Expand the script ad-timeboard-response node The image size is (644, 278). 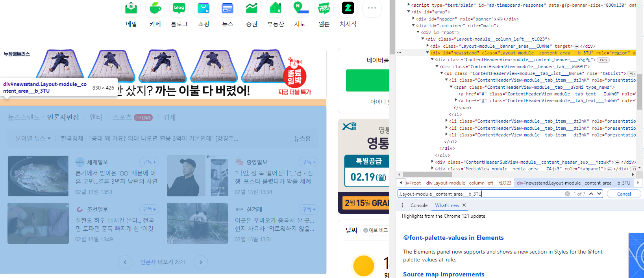(409, 5)
